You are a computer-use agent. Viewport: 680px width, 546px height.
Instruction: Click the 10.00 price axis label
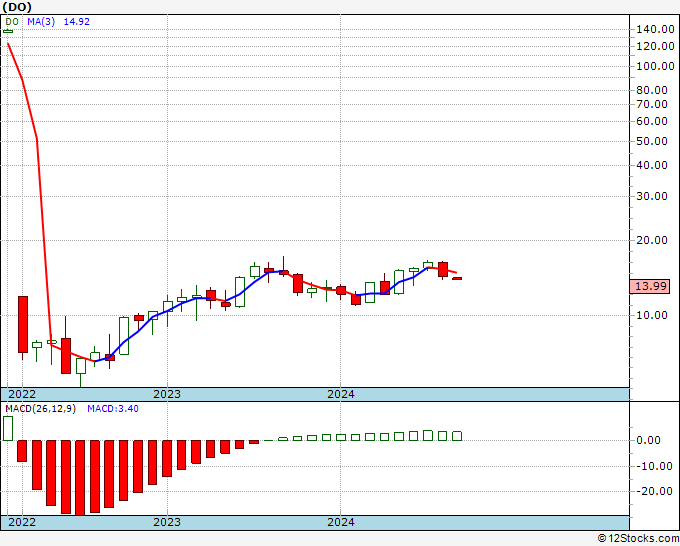click(652, 315)
